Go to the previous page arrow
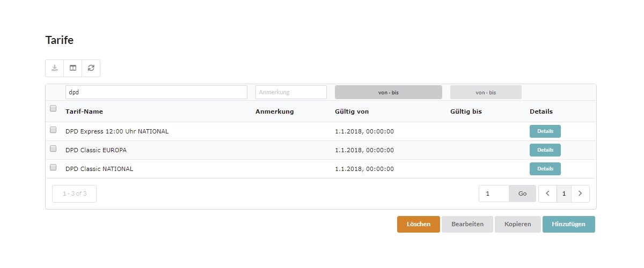 click(x=547, y=193)
